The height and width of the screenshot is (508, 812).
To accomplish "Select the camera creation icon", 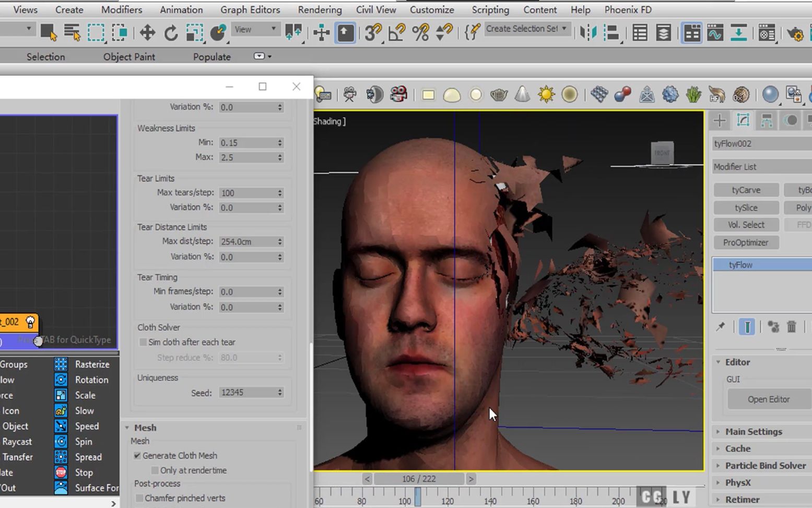I will point(349,95).
